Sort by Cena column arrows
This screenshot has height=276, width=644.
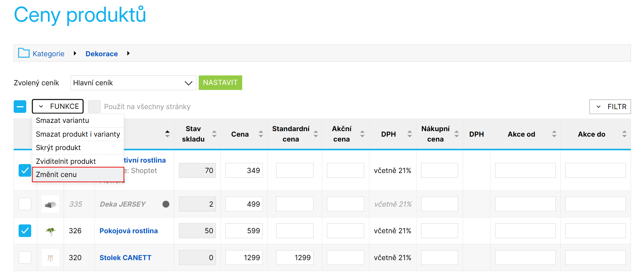(261, 134)
